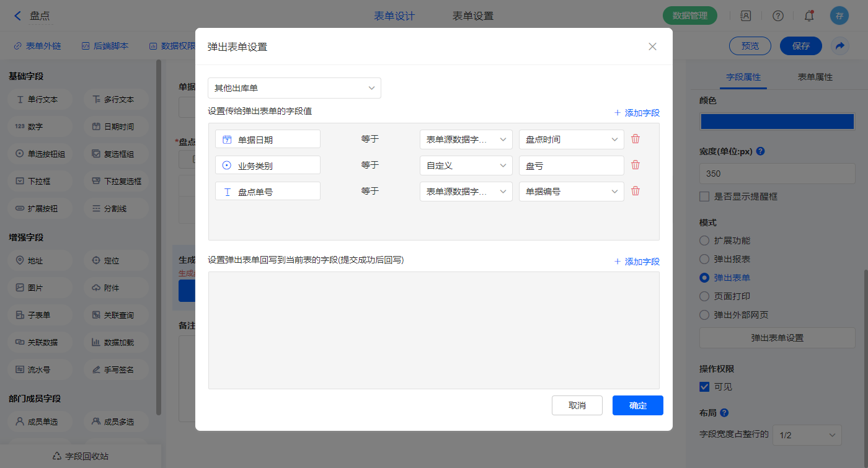
Task: Click the share arrow icon
Action: [839, 46]
